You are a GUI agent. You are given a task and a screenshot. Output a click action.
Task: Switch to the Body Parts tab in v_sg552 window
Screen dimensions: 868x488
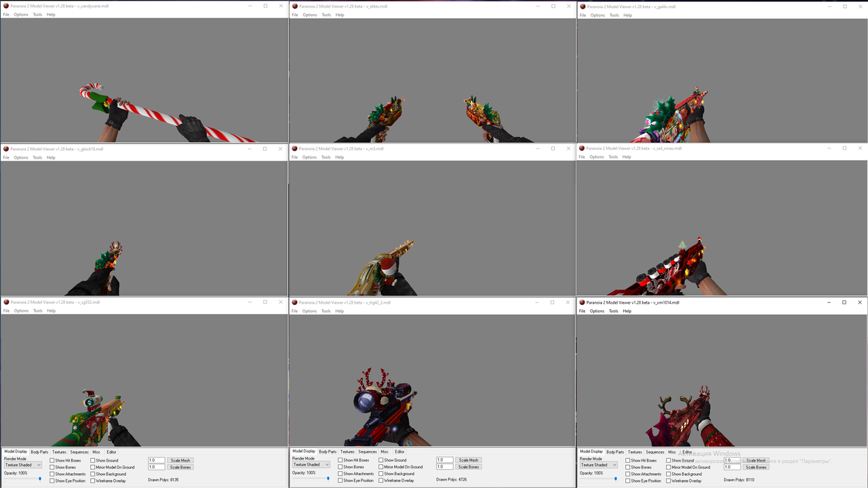39,452
